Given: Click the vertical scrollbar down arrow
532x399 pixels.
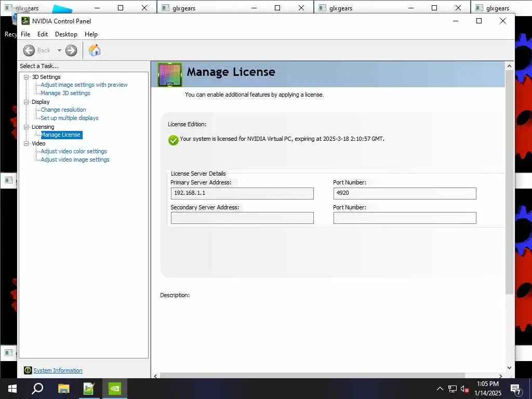Looking at the screenshot, I should (509, 368).
